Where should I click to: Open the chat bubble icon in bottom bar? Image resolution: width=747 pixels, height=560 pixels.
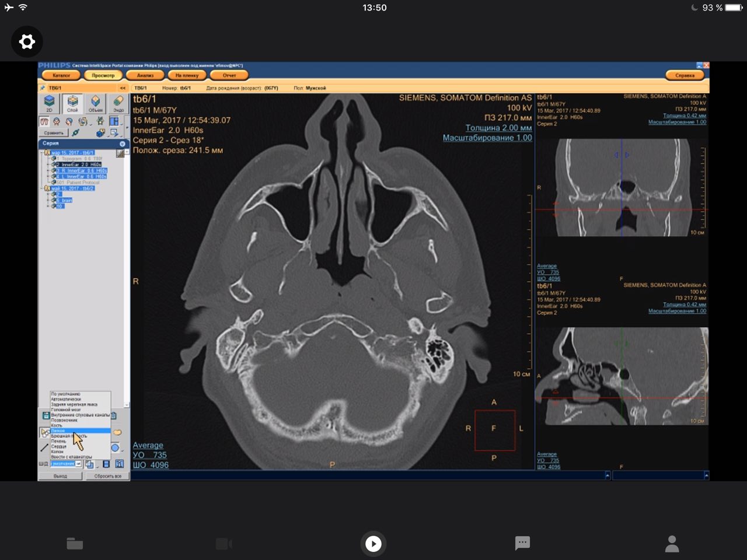point(522,543)
